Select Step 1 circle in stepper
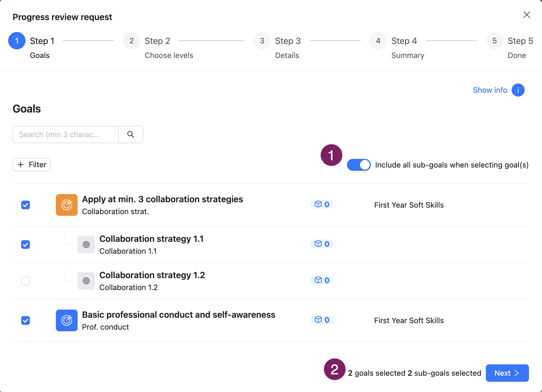Image resolution: width=542 pixels, height=392 pixels. point(17,41)
